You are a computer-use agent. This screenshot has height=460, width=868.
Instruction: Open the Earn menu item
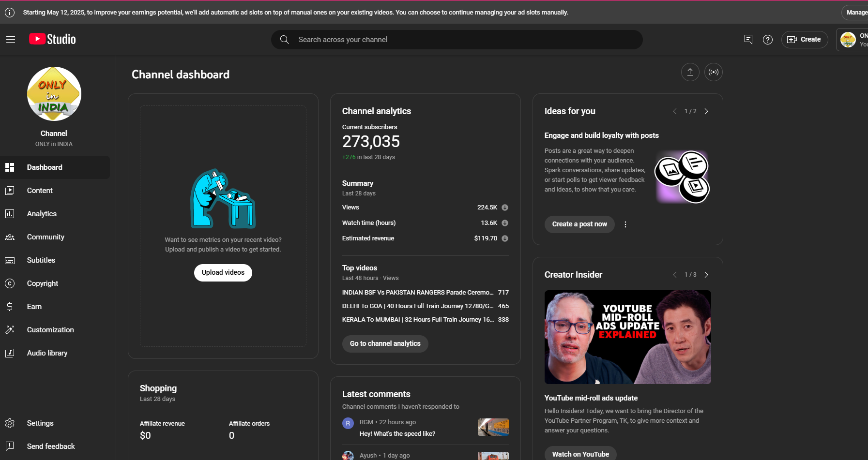coord(55,307)
